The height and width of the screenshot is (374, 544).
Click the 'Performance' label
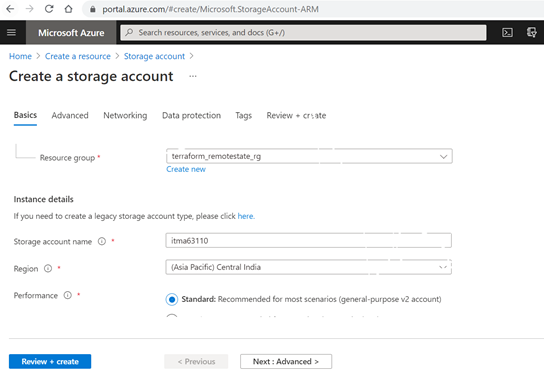36,296
